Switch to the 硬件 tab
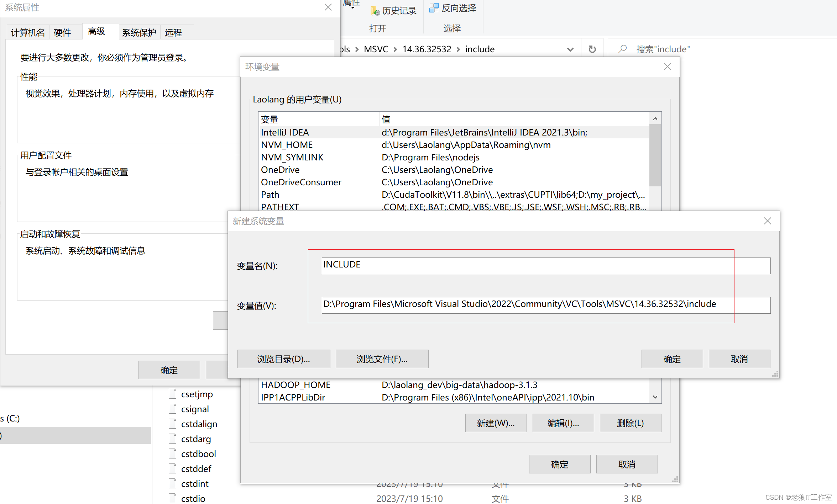Image resolution: width=837 pixels, height=504 pixels. (x=62, y=33)
